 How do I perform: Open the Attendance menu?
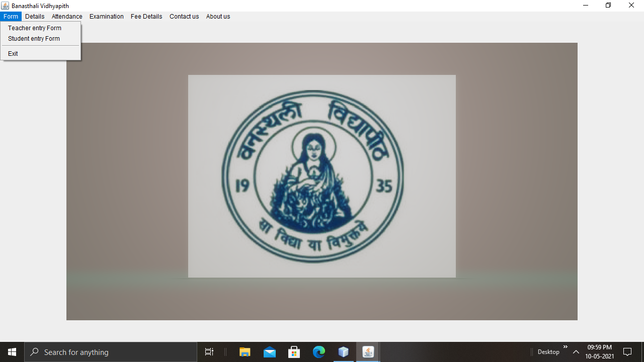[x=66, y=16]
